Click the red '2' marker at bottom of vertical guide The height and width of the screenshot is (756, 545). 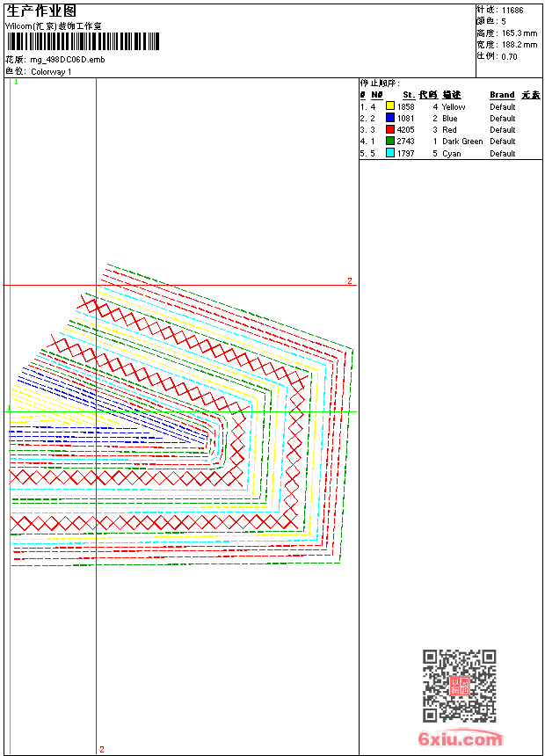[x=102, y=749]
